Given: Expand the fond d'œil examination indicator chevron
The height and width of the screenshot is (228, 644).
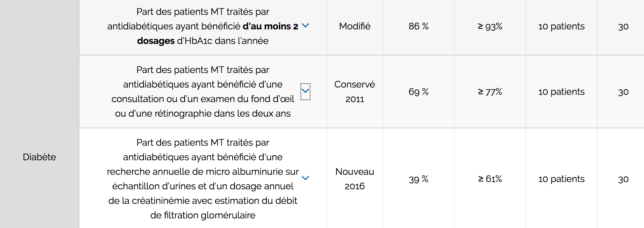Looking at the screenshot, I should pyautogui.click(x=305, y=91).
